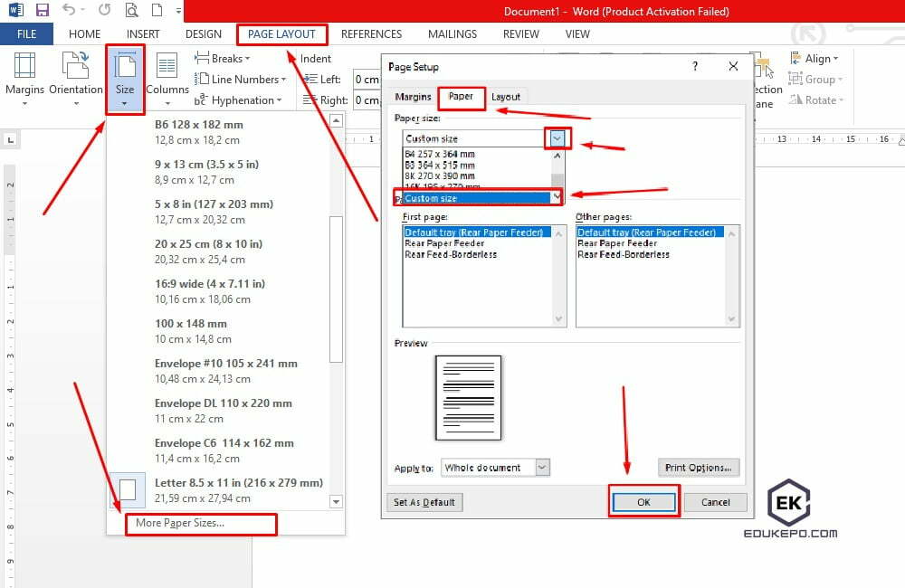Open Layout tab in Page Setup
Screen dimensions: 905x588
[506, 97]
